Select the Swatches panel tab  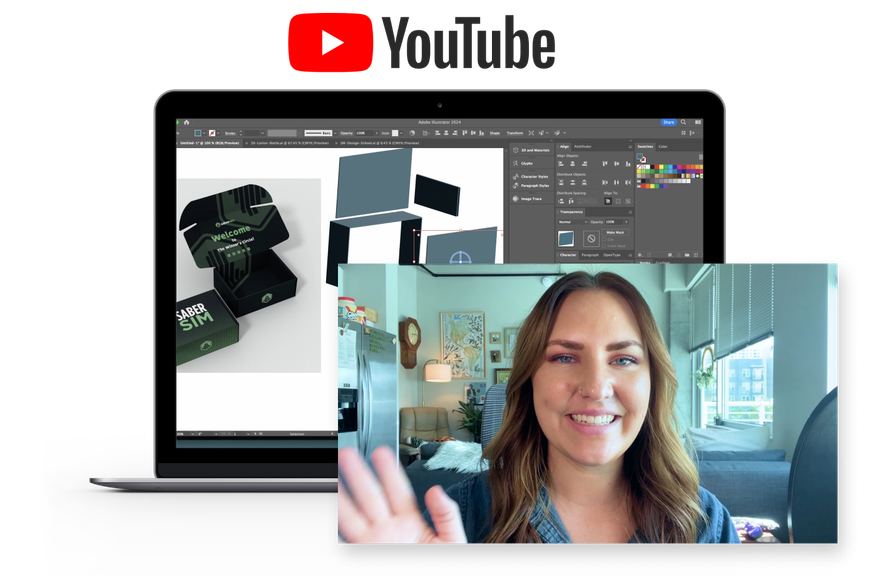645,147
